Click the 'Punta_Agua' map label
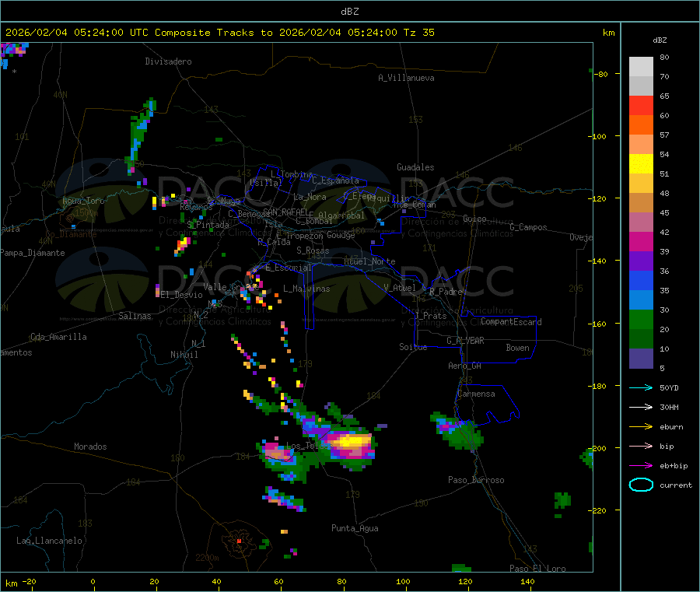This screenshot has width=700, height=592. (355, 528)
